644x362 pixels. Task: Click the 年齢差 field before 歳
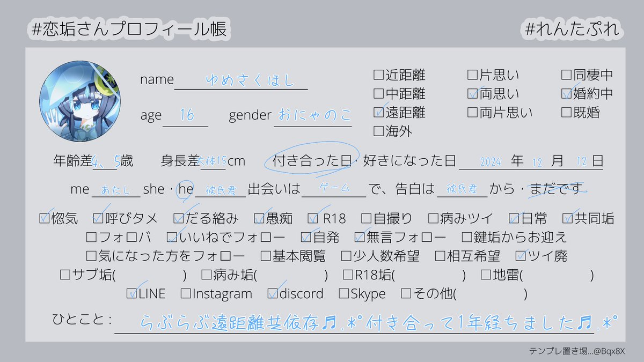coord(105,161)
